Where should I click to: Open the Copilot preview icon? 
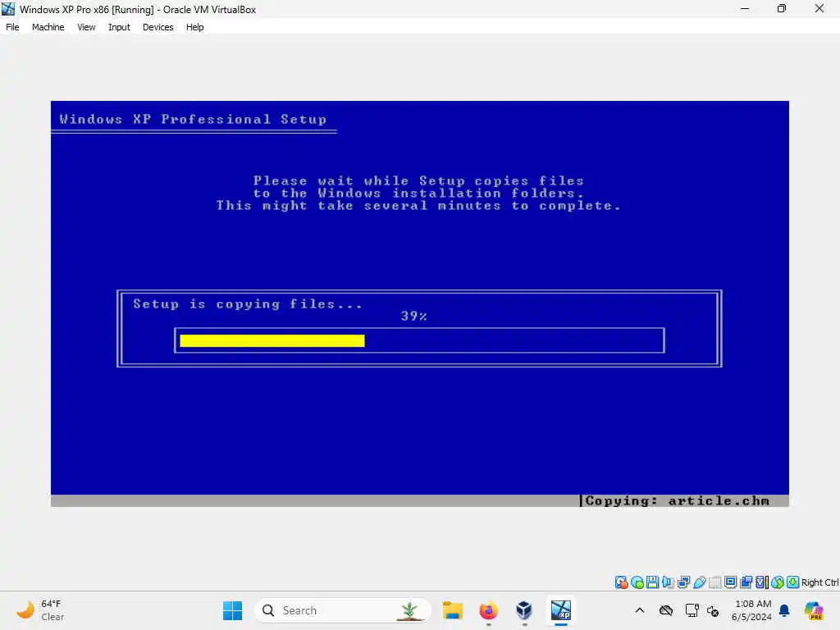813,610
